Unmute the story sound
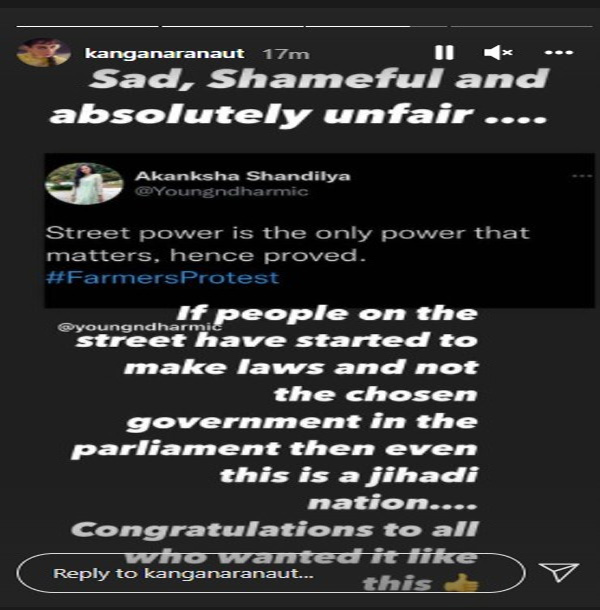 (x=498, y=52)
